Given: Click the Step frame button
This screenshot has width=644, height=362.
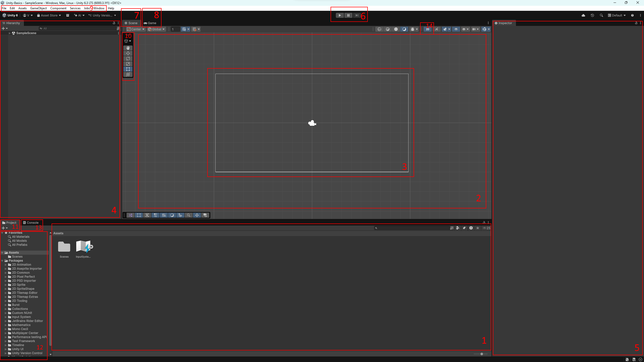Looking at the screenshot, I should point(357,15).
